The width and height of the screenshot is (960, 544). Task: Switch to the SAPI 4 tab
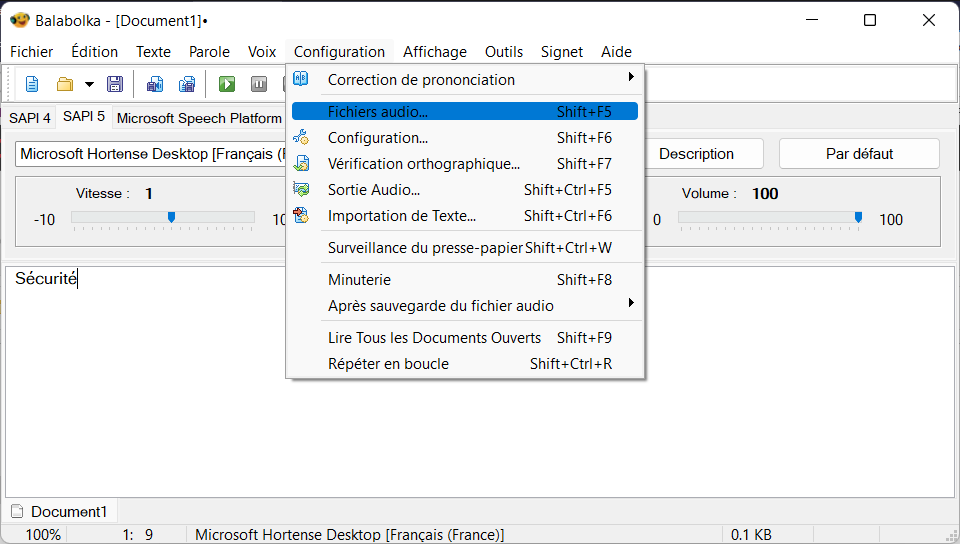click(30, 118)
